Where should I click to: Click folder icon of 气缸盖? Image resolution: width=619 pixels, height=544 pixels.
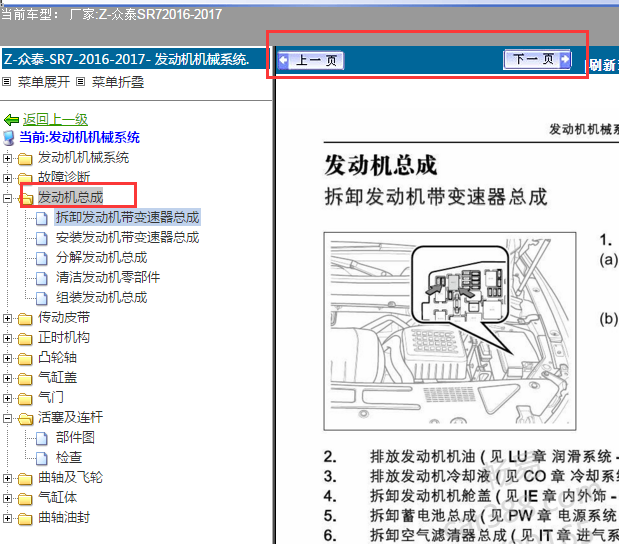coord(25,379)
